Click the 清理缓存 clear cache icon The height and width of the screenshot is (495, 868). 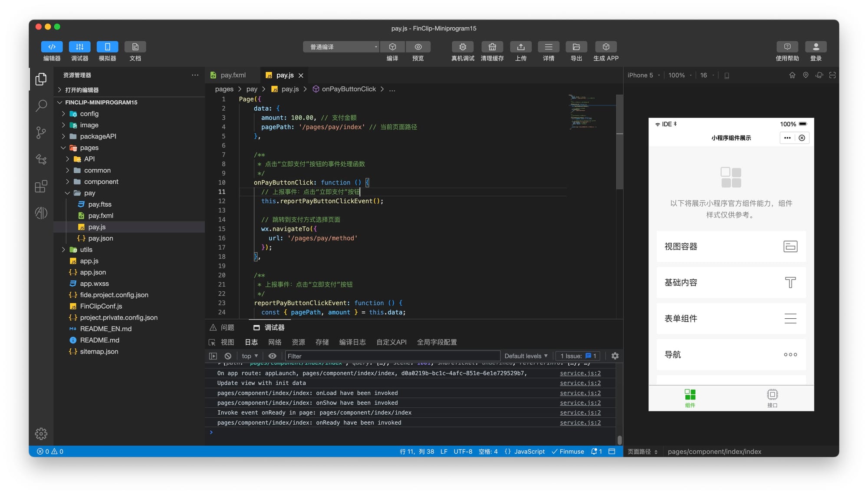point(492,47)
